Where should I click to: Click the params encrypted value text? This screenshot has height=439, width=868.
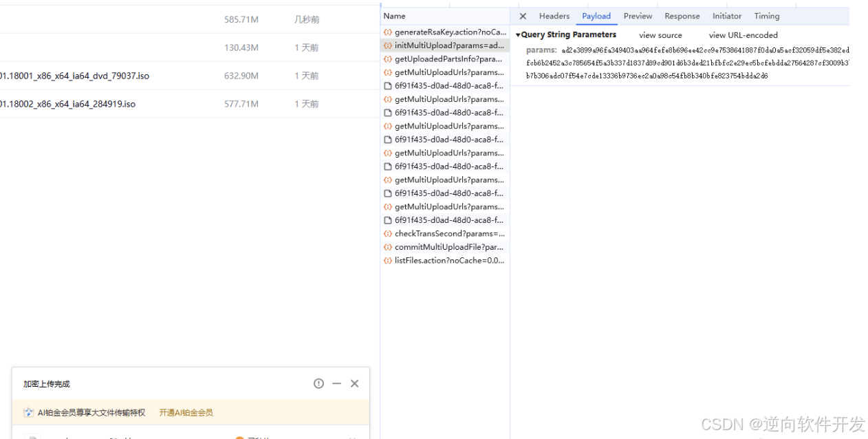pos(688,63)
